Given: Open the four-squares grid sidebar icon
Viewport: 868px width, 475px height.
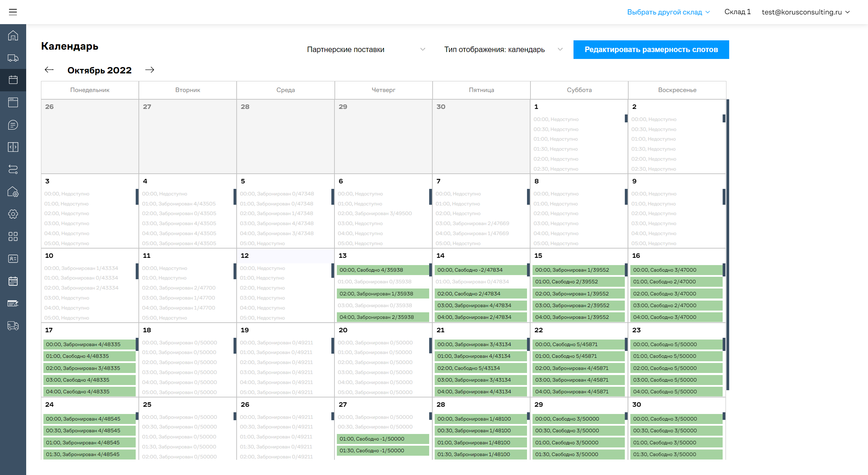Looking at the screenshot, I should coord(13,236).
